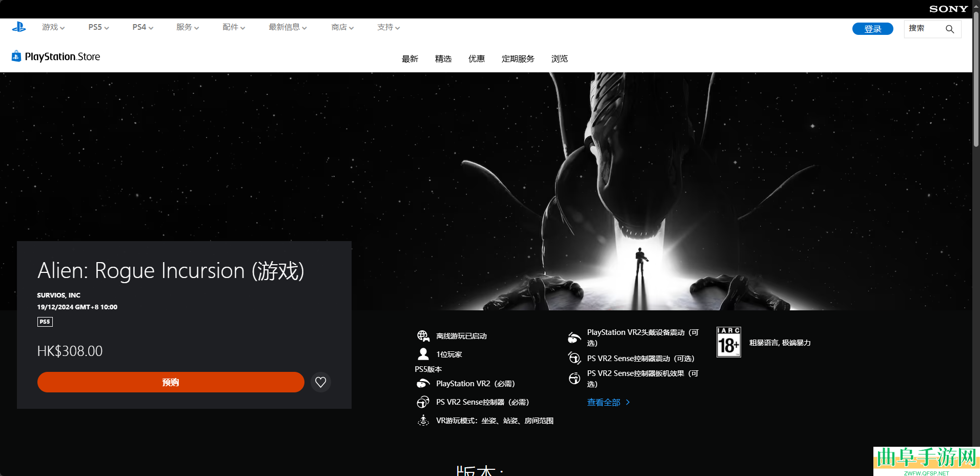Expand the 游戏 dropdown menu
The image size is (980, 476).
point(53,27)
